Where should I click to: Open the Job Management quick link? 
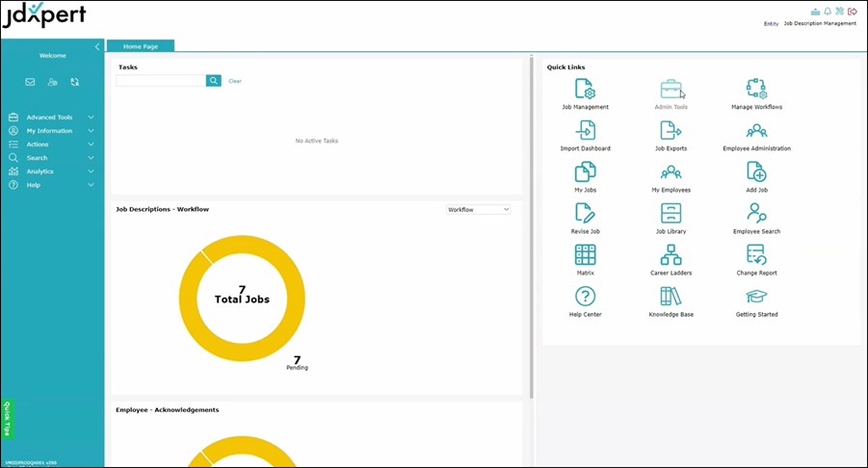(585, 90)
